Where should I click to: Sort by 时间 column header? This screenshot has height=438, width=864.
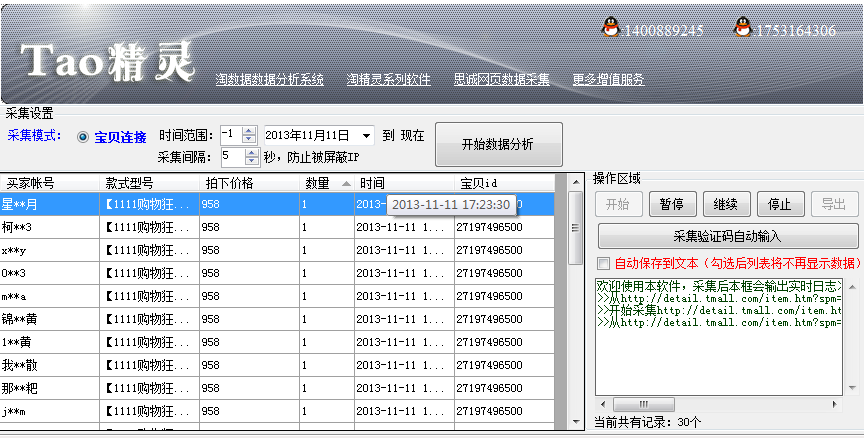pyautogui.click(x=405, y=183)
